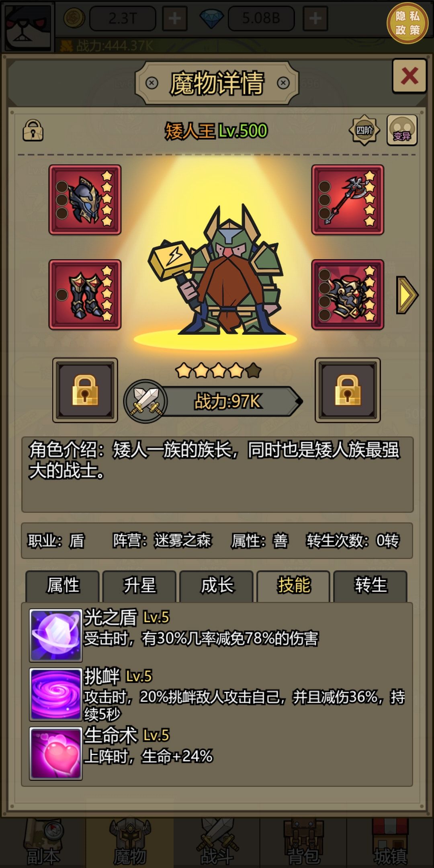Tap the locked slot right of power
The height and width of the screenshot is (868, 434).
(348, 390)
